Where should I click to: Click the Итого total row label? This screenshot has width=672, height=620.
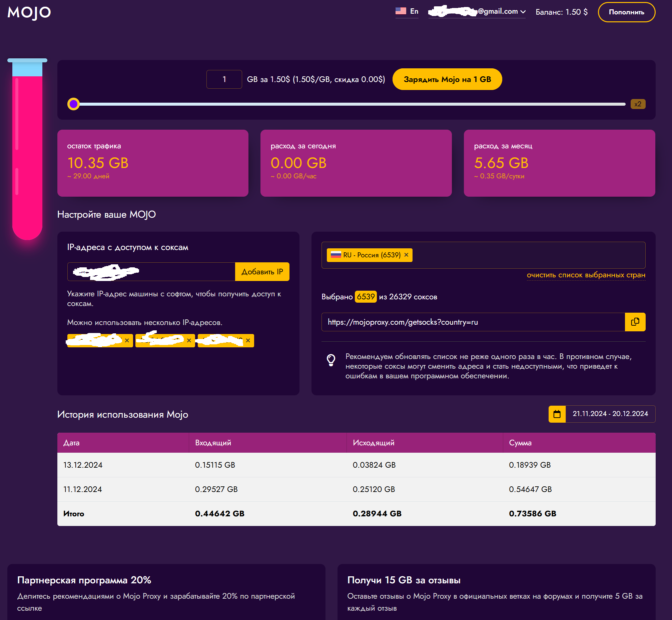pyautogui.click(x=74, y=514)
